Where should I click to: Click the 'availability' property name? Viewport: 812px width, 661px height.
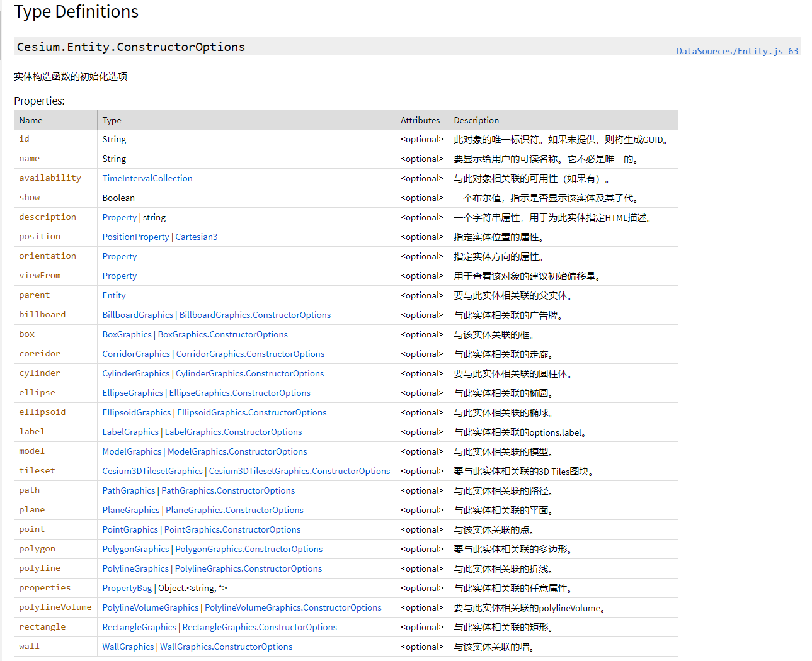(x=50, y=178)
